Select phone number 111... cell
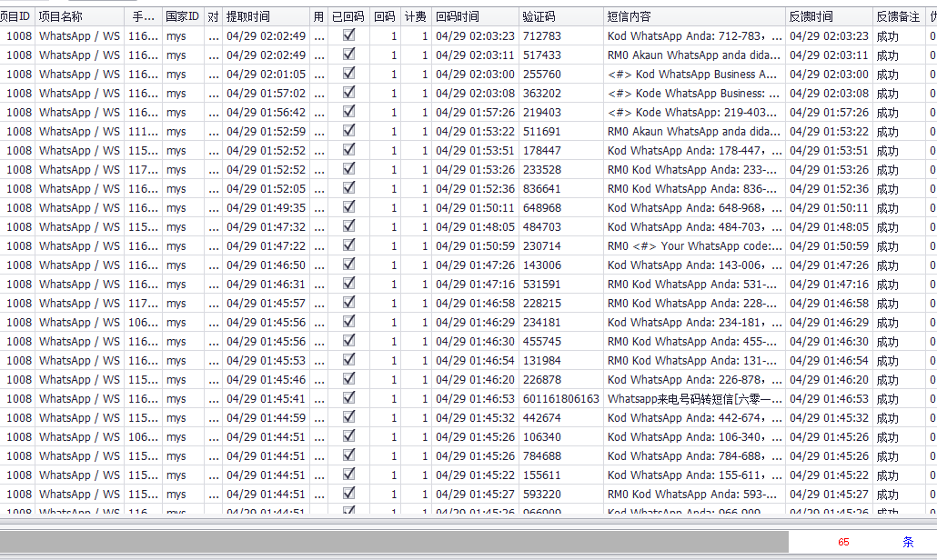Screen dimensions: 937x560 [144, 131]
